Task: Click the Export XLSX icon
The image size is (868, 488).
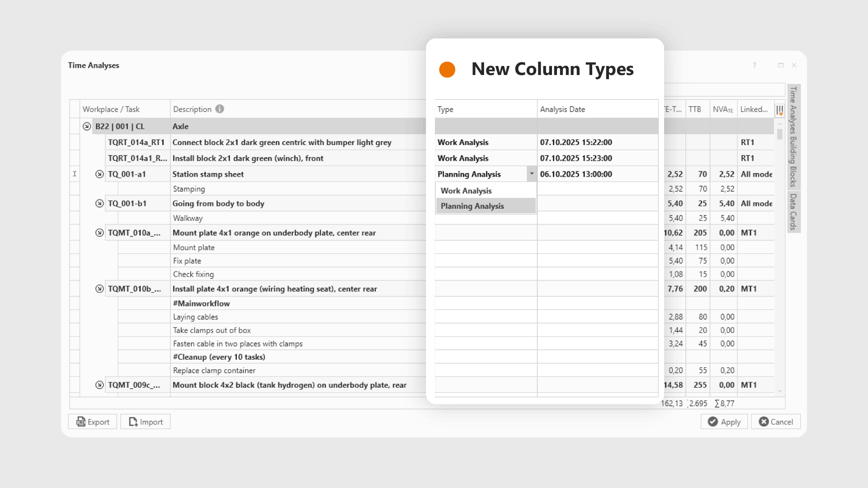Action: pos(81,422)
